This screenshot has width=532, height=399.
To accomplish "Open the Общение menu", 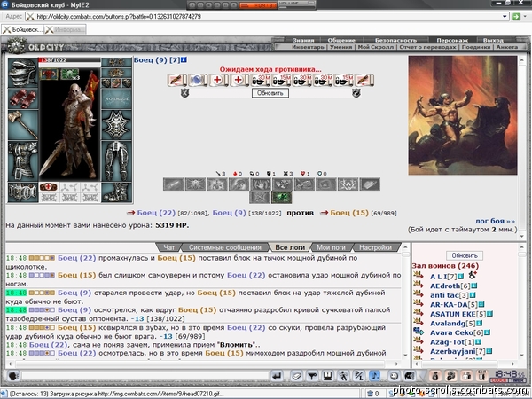I will click(341, 40).
